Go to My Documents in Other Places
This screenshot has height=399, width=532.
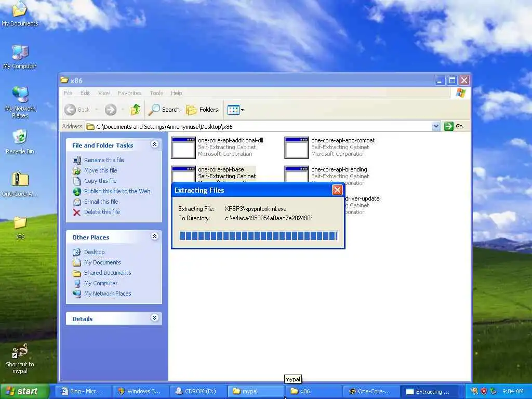(97, 262)
